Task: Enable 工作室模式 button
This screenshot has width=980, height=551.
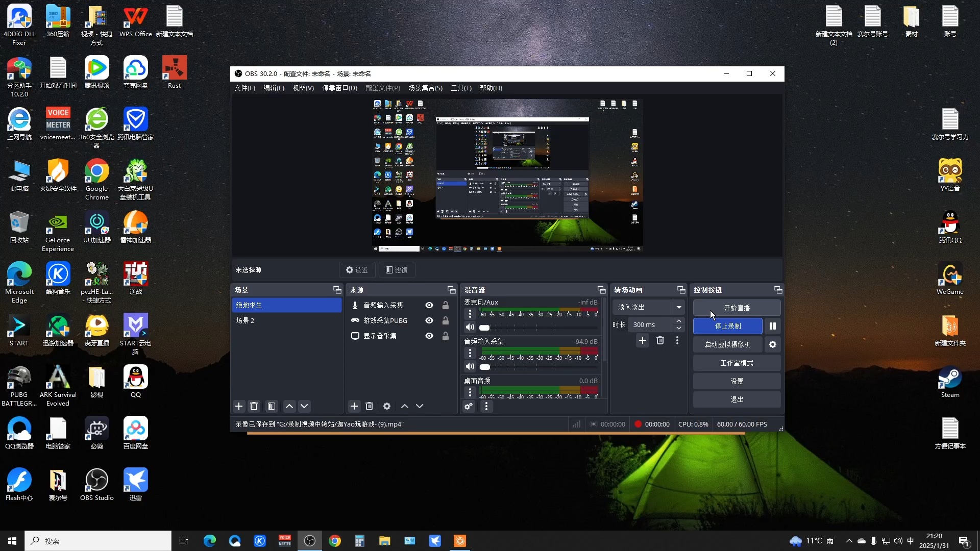Action: (x=737, y=363)
